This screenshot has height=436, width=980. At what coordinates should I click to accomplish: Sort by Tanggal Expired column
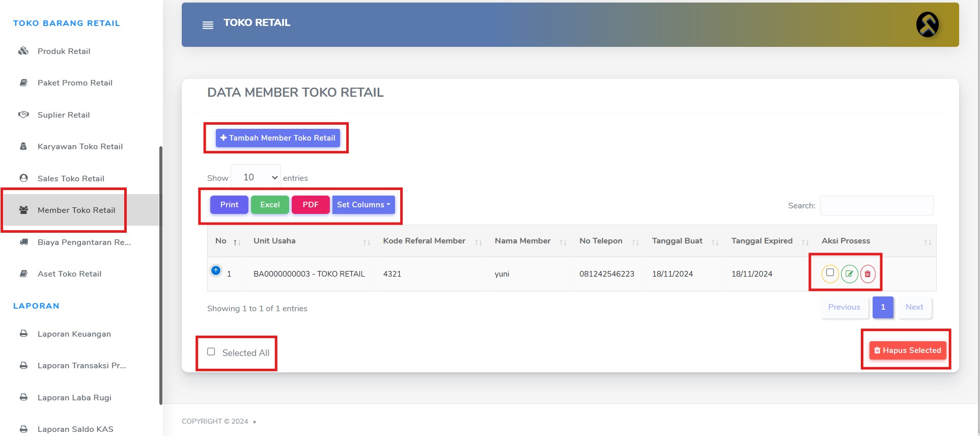(x=805, y=242)
